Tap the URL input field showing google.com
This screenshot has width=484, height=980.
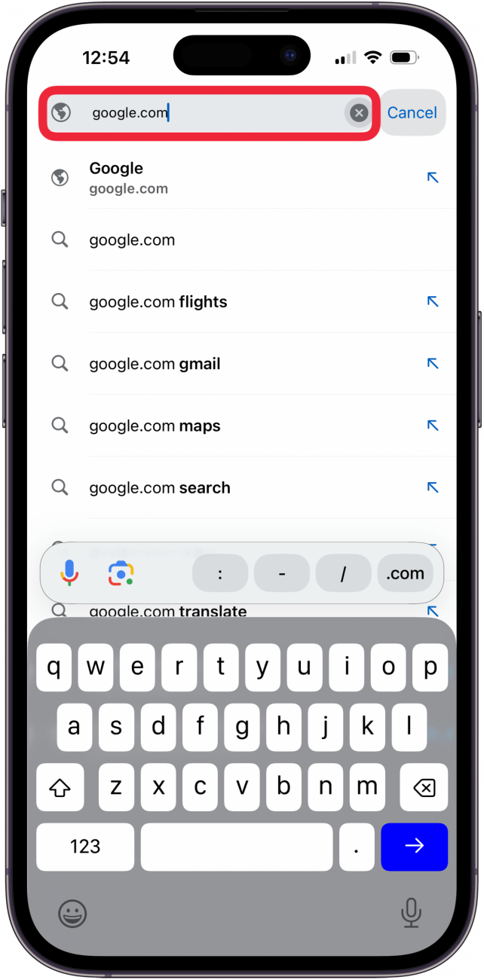click(x=204, y=112)
